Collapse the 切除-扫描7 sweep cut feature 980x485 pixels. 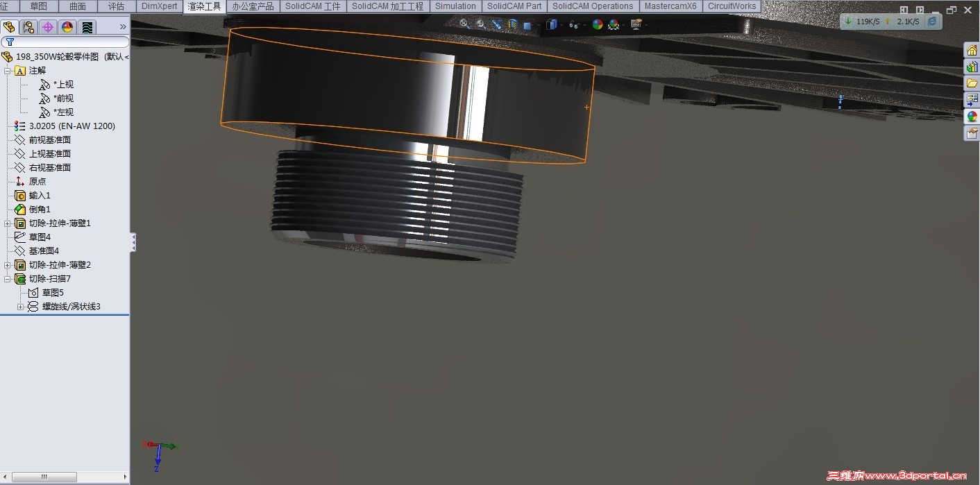8,279
